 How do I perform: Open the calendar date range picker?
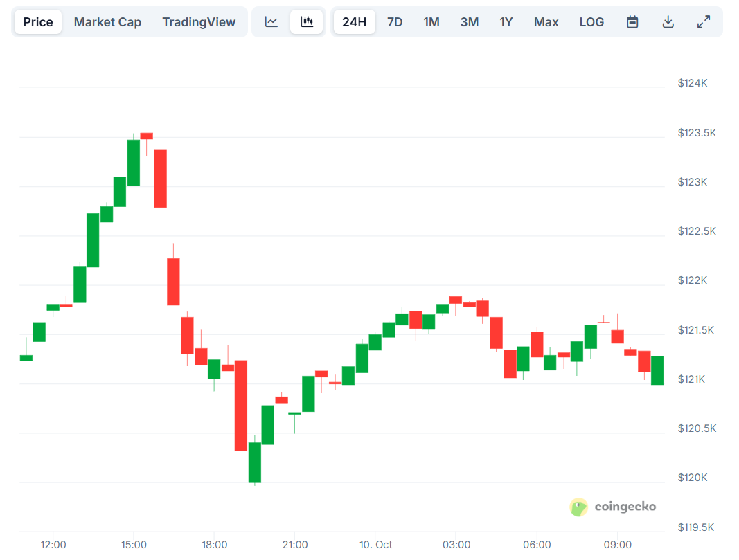[632, 21]
